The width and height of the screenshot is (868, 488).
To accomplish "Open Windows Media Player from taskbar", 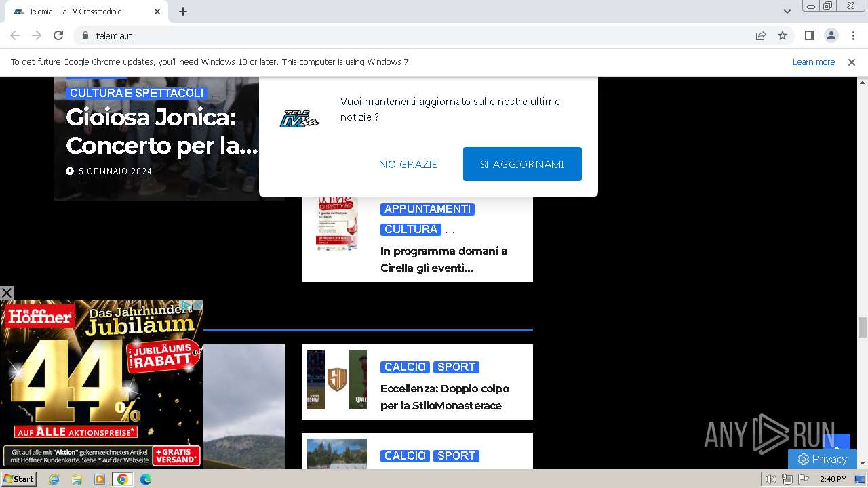I will click(100, 479).
